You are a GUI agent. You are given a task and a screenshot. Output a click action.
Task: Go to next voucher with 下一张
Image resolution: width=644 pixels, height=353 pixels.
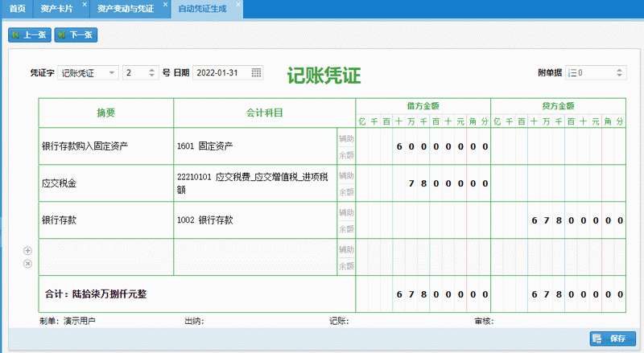click(x=76, y=35)
